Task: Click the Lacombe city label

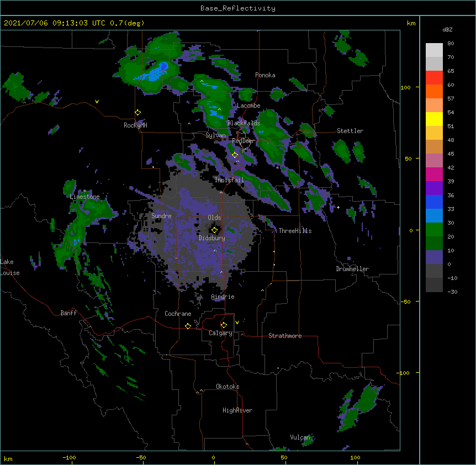Action: pyautogui.click(x=248, y=105)
